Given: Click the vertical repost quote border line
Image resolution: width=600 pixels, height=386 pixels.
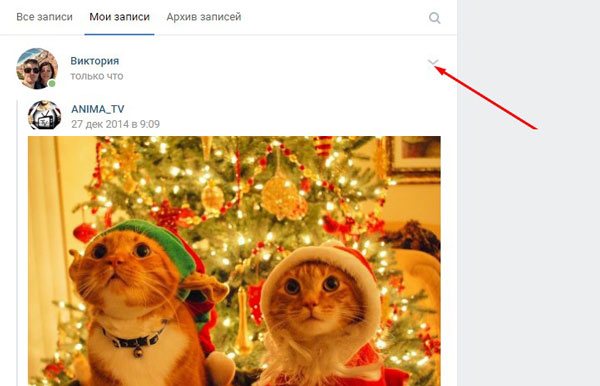Looking at the screenshot, I should (17, 243).
